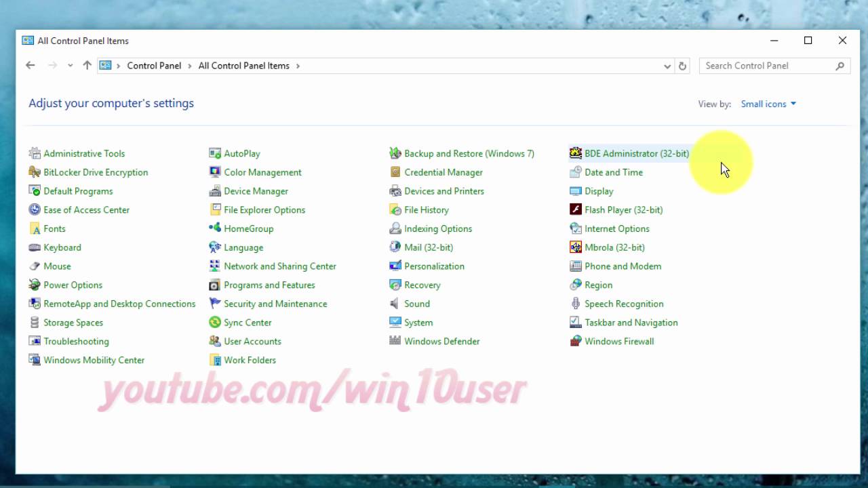Click the Network and Sharing Center icon
Image resolution: width=868 pixels, height=488 pixels.
[x=215, y=266]
